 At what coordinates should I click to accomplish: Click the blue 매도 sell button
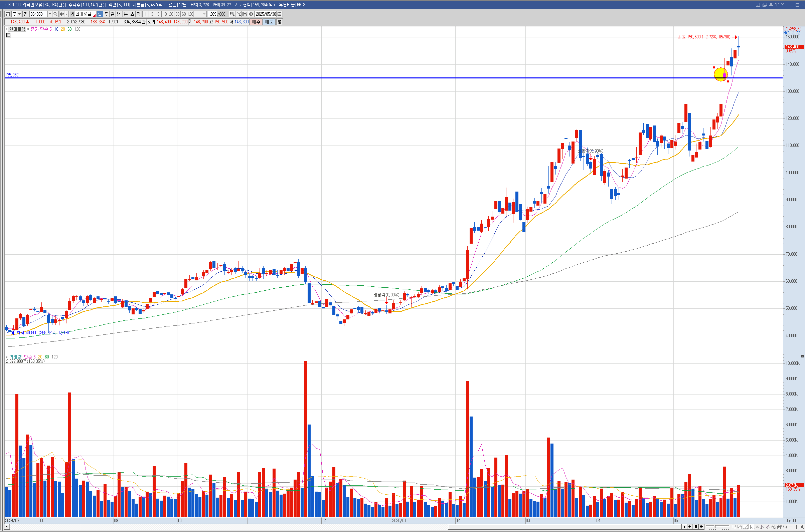click(269, 22)
